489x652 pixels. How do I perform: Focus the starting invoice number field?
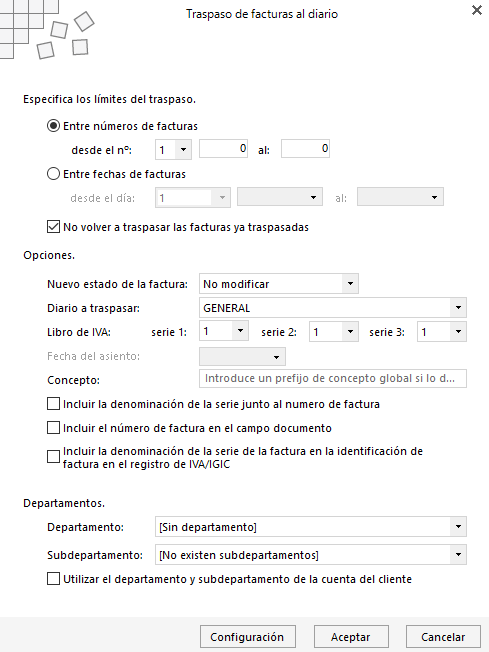(223, 148)
